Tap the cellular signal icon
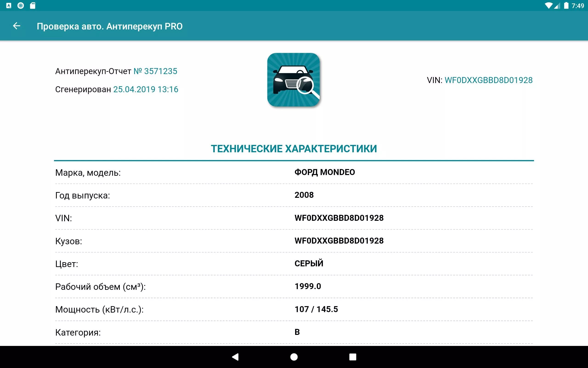 557,6
